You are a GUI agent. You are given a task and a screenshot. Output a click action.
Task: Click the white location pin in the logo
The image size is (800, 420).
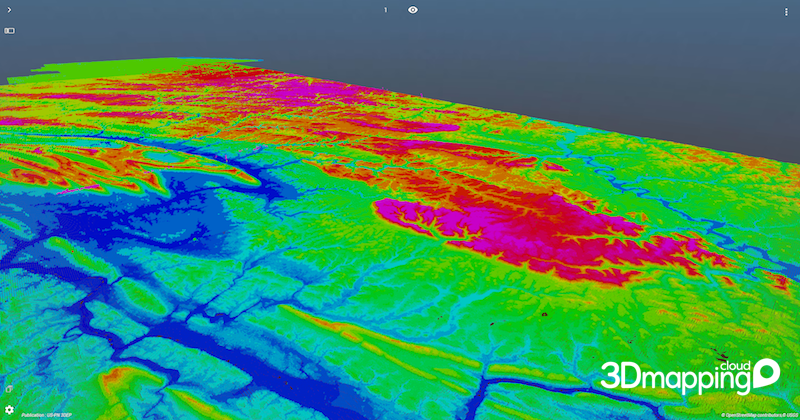pyautogui.click(x=767, y=373)
